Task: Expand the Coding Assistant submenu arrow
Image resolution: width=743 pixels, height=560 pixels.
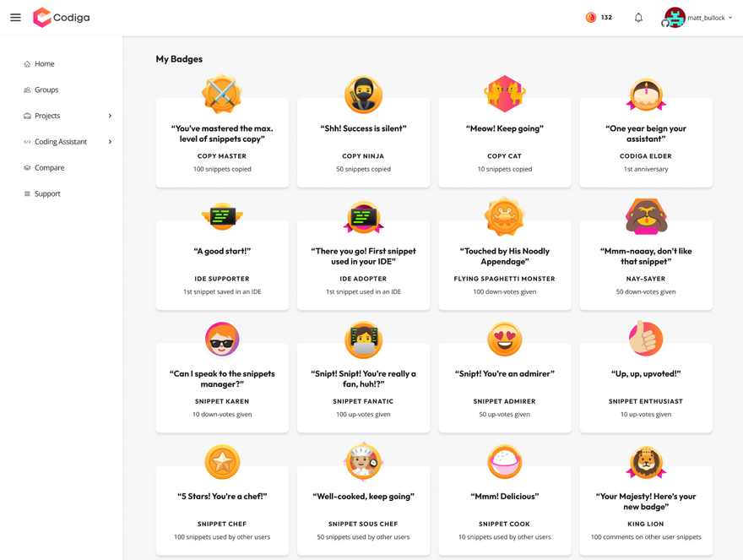Action: pos(110,142)
